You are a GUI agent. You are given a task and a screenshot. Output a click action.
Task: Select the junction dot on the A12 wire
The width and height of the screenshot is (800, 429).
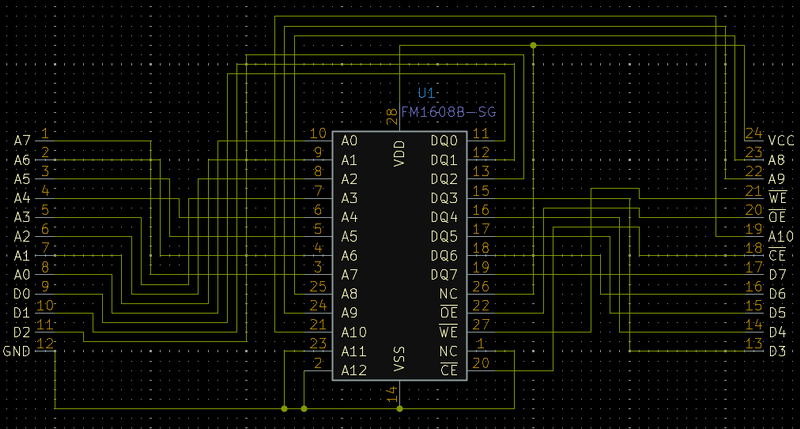coord(304,409)
